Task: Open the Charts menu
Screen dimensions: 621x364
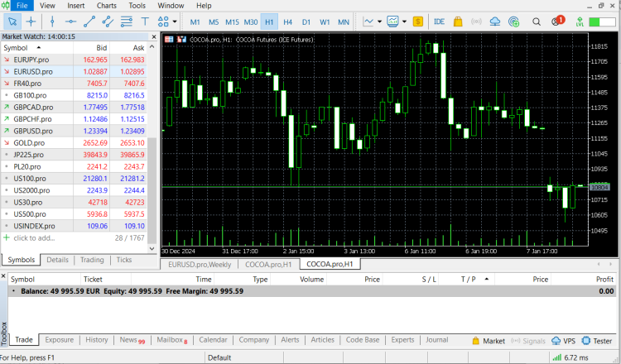Action: [x=106, y=6]
